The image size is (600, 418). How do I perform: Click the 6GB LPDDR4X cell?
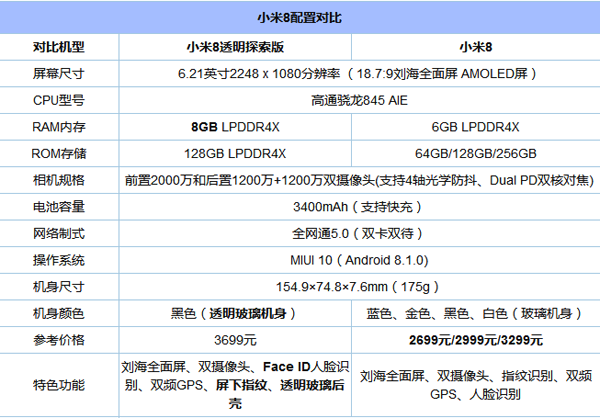point(476,127)
